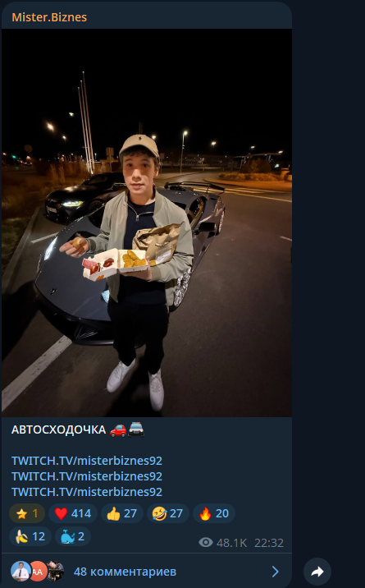This screenshot has width=365, height=588.
Task: Open the Mister.Biznes channel name
Action: point(49,17)
